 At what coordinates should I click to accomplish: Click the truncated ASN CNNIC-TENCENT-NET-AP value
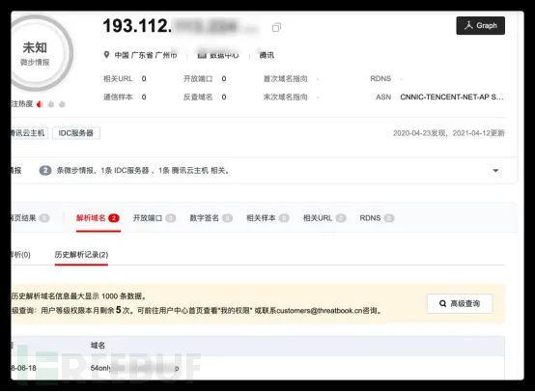[451, 97]
